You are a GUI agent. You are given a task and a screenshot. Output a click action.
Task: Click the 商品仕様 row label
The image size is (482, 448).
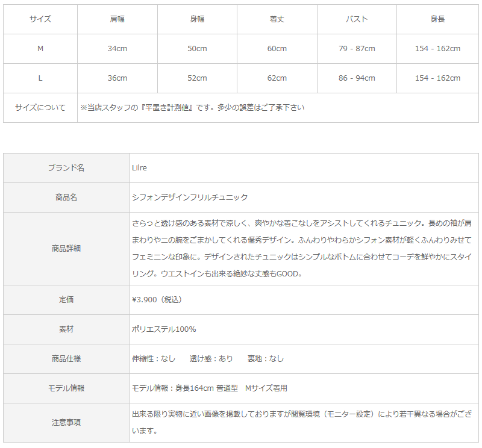coord(66,359)
